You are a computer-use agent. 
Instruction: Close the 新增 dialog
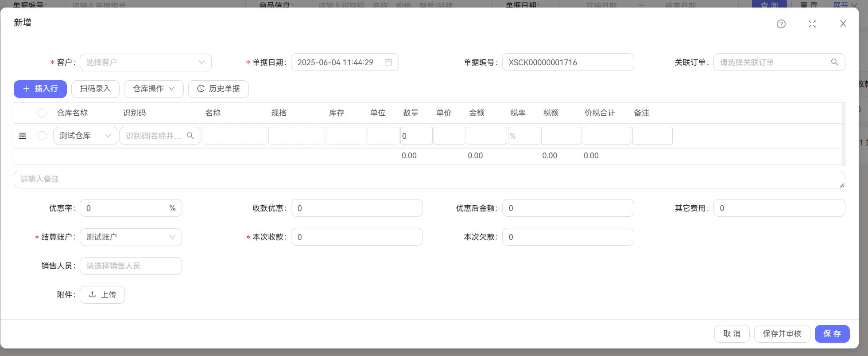pos(843,24)
